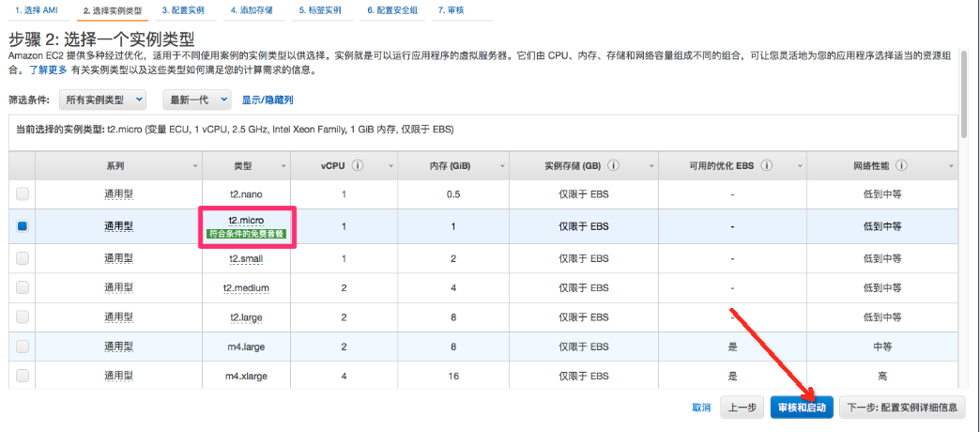This screenshot has height=432, width=980.
Task: Jump to 5. 标签实例 step
Action: [320, 10]
